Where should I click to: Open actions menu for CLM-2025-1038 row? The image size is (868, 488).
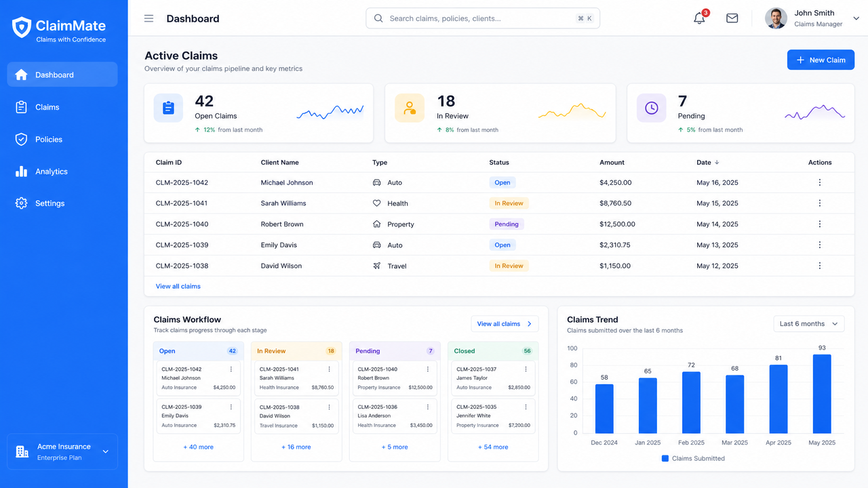(x=819, y=266)
